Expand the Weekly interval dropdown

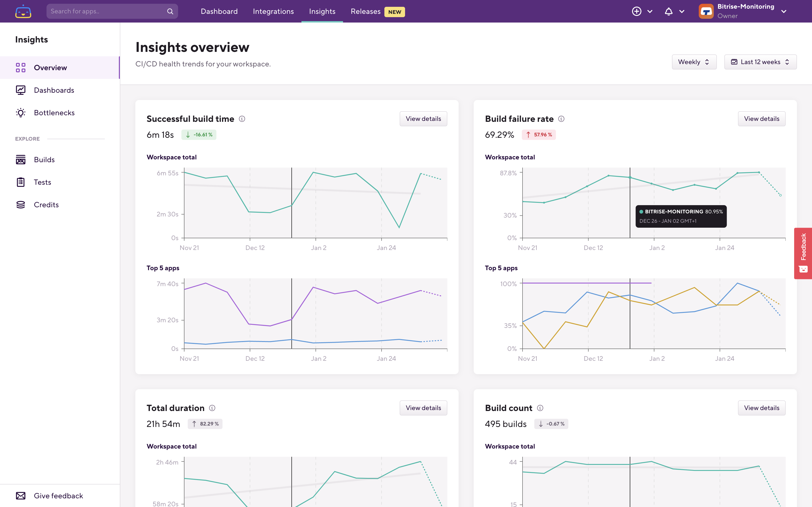(694, 62)
